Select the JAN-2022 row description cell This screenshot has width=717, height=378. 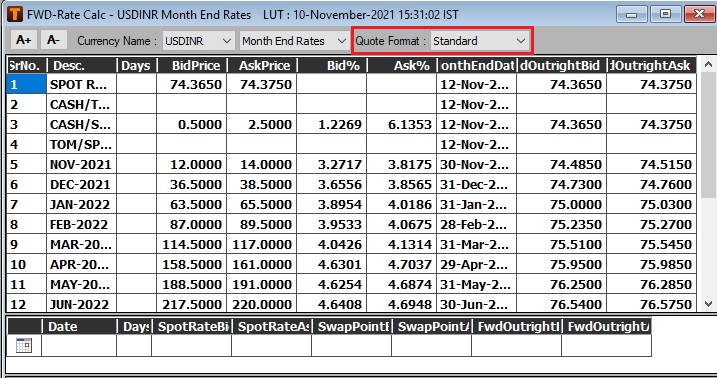click(x=81, y=204)
